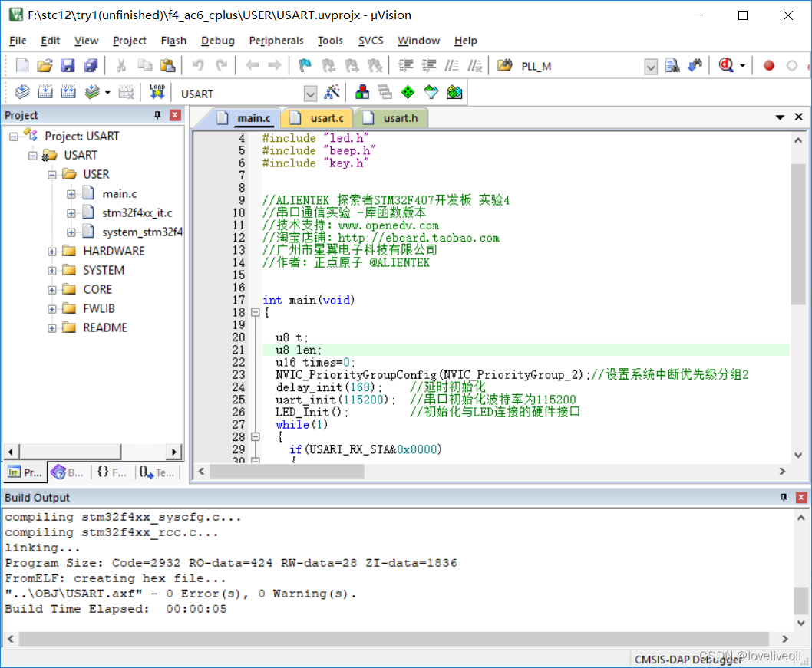Open batch build dropdown arrow
This screenshot has width=812, height=668.
coord(107,93)
